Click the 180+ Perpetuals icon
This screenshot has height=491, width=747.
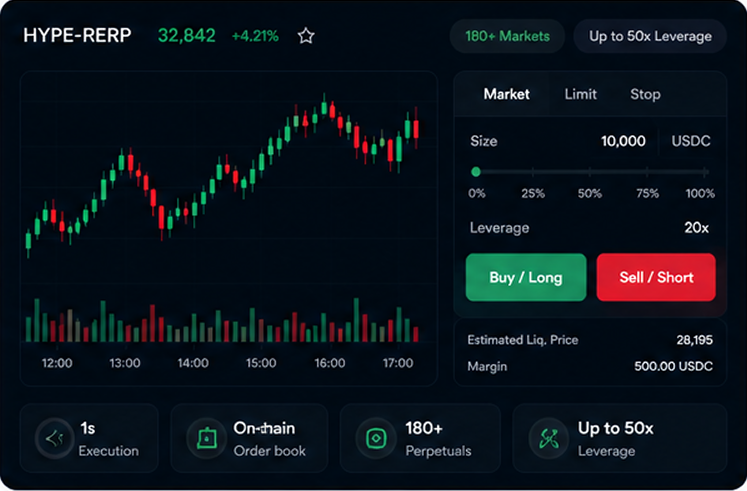tap(376, 438)
